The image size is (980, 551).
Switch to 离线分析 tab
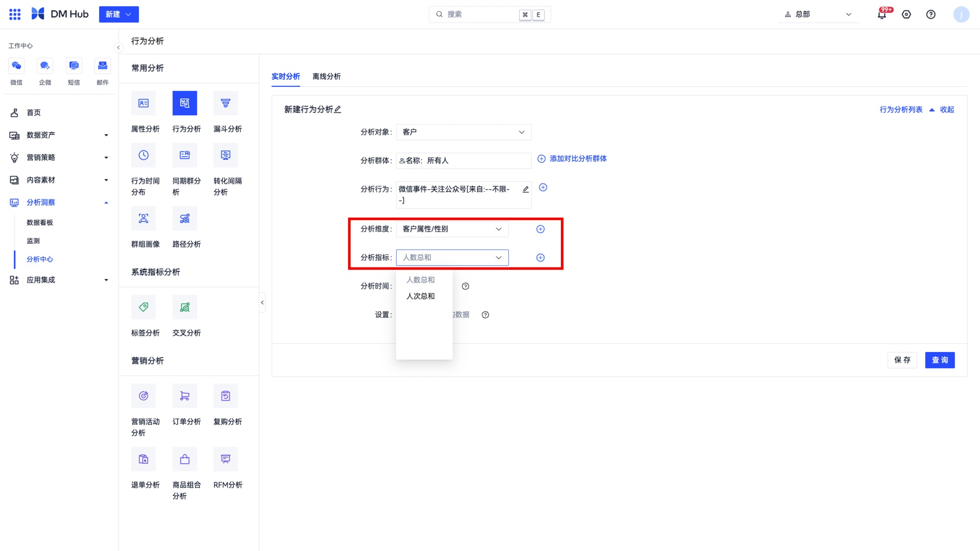(x=327, y=76)
